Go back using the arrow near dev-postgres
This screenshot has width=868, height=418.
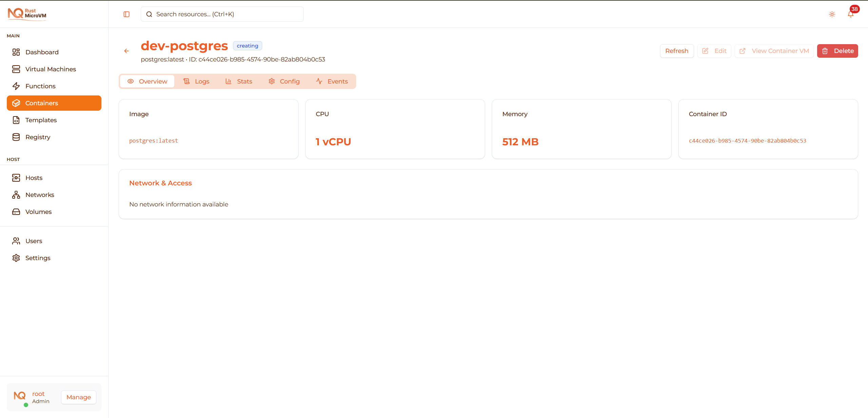pos(126,51)
